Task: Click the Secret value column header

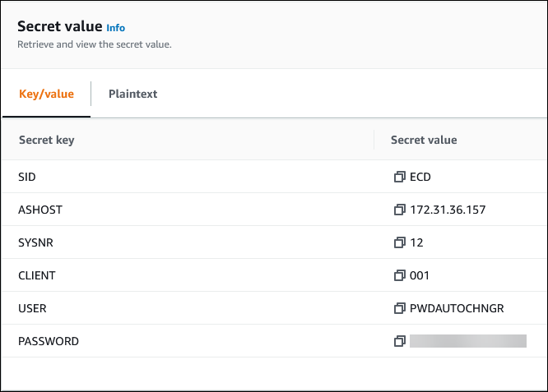Action: pyautogui.click(x=424, y=140)
